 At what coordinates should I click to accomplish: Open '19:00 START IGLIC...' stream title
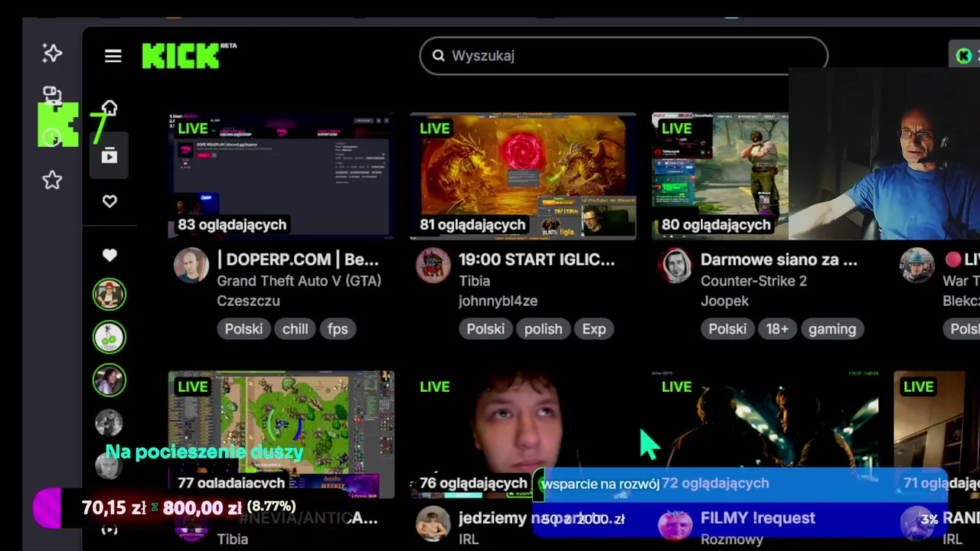coord(537,259)
